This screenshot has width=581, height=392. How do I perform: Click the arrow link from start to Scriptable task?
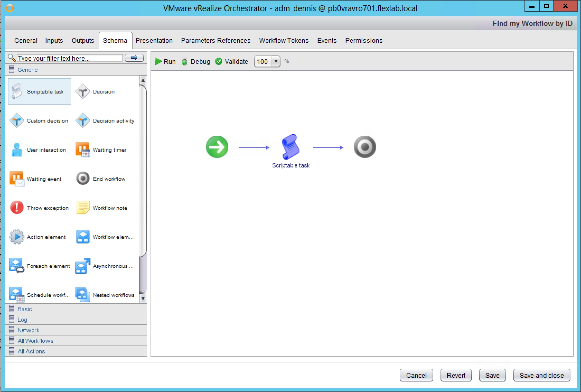point(254,147)
